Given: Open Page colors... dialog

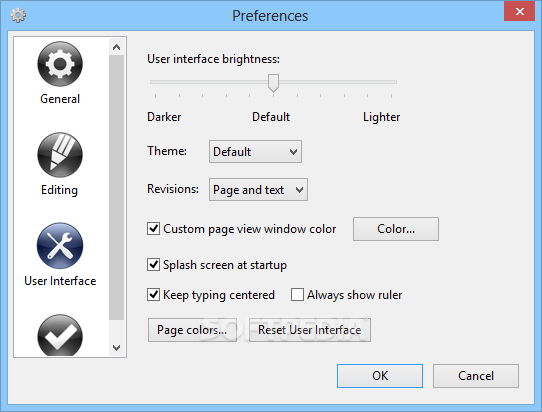Looking at the screenshot, I should coord(192,330).
